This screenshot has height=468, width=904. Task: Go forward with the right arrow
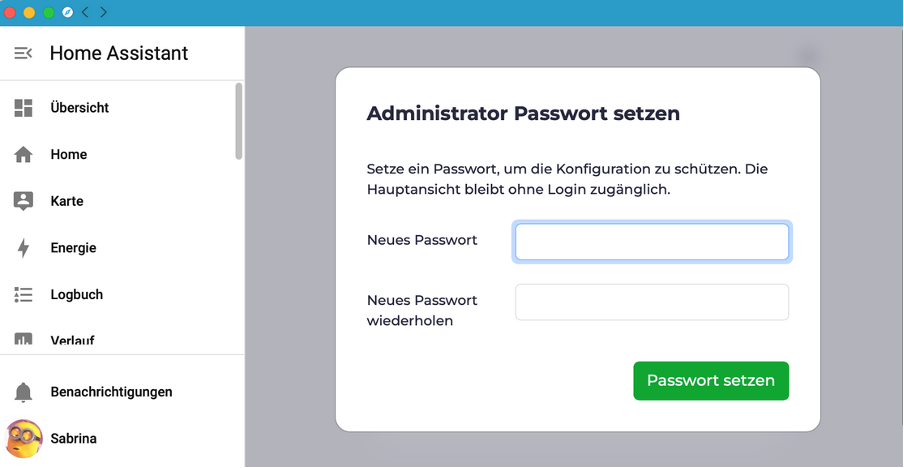[103, 12]
